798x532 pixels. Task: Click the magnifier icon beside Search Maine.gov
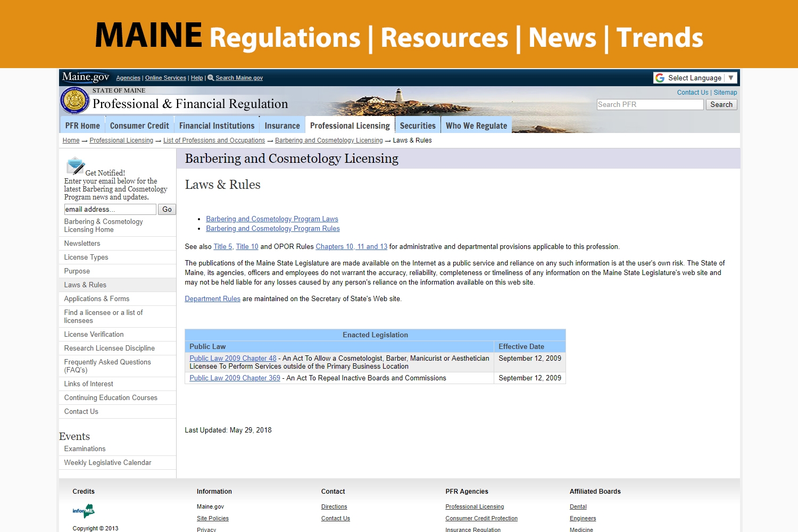211,78
